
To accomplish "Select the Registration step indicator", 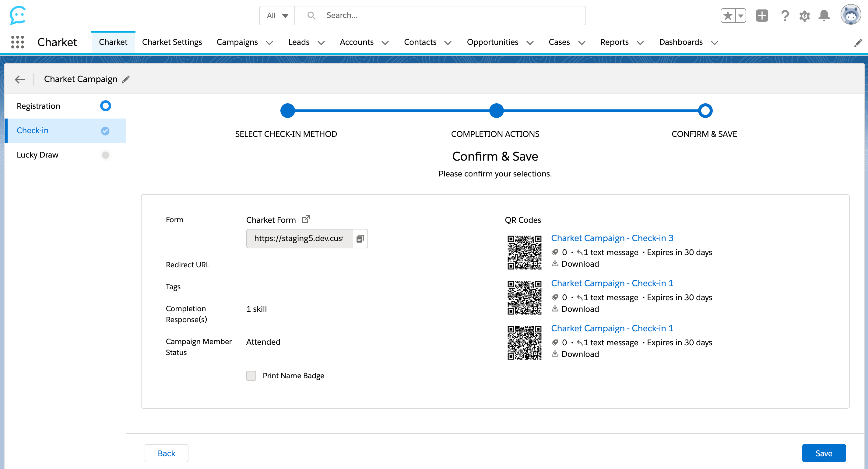I will (x=105, y=106).
